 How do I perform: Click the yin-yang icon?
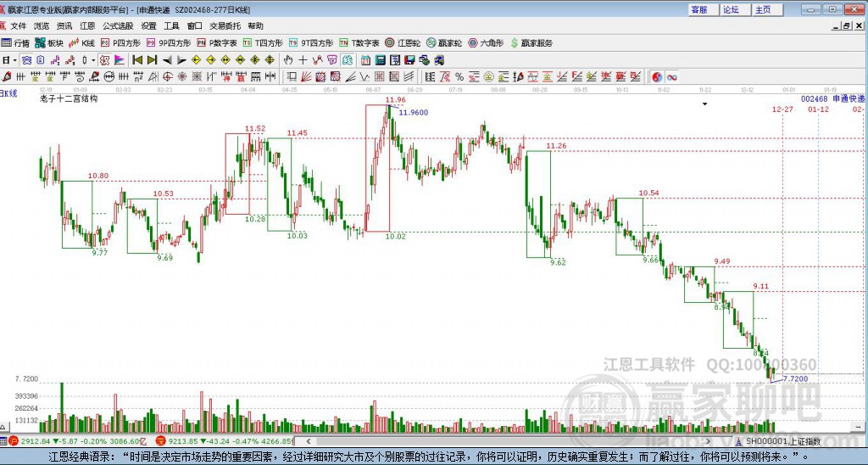(657, 77)
